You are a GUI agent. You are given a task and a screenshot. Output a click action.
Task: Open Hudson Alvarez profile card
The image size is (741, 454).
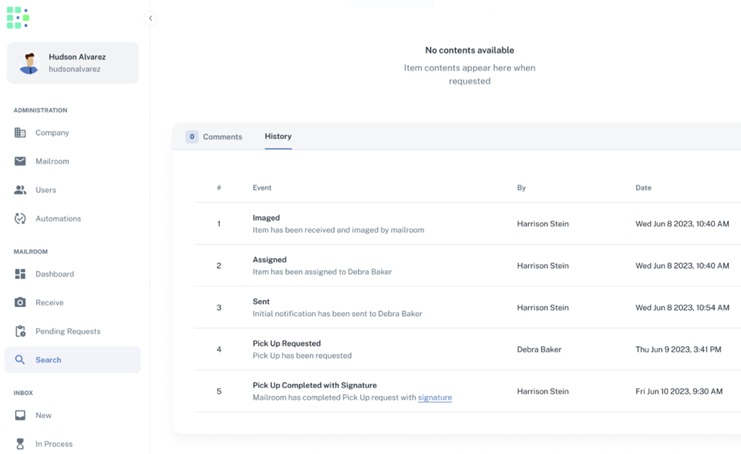point(73,63)
